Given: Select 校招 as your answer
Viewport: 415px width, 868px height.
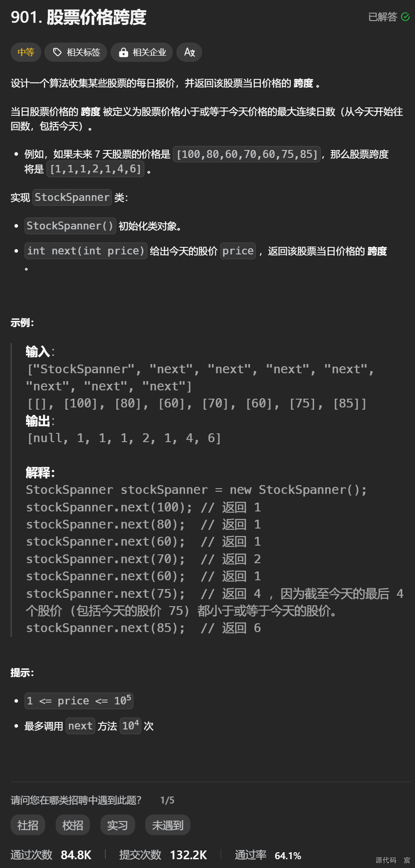Looking at the screenshot, I should pos(72,825).
